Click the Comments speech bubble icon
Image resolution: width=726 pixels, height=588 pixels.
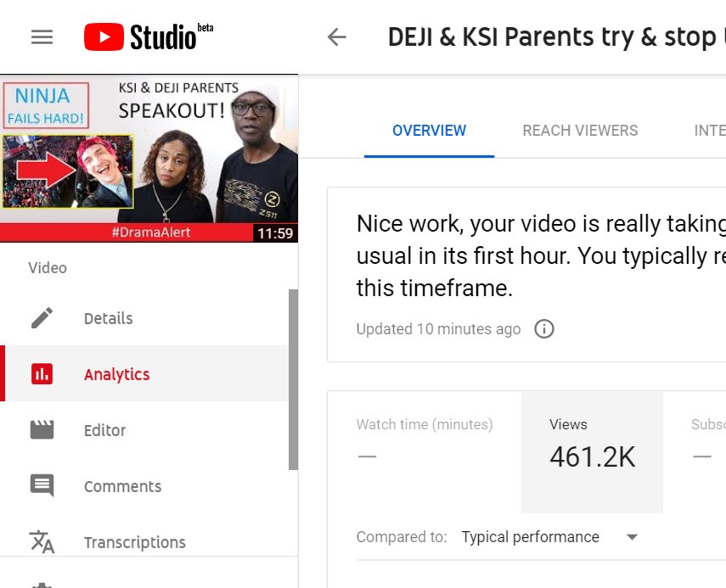[x=42, y=486]
